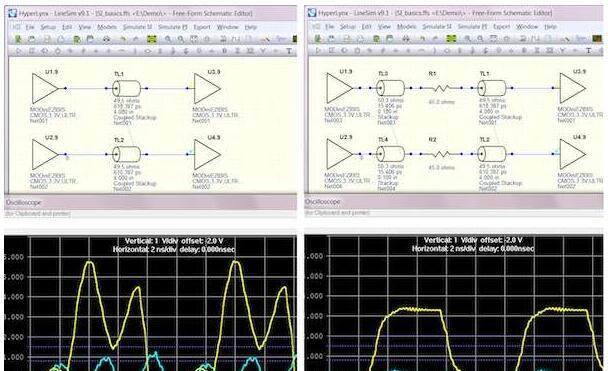Image resolution: width=608 pixels, height=371 pixels.
Task: Select the U4.9 receiver symbol in the right schematic
Action: (572, 154)
